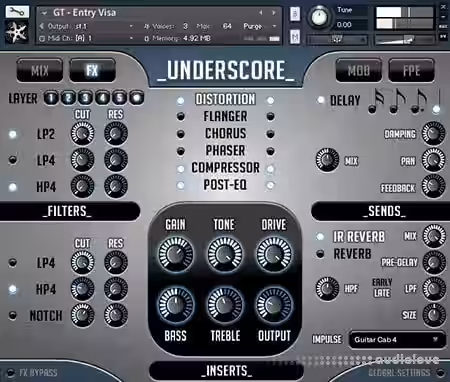The width and height of the screenshot is (450, 382).
Task: Click the Max voices value 64
Action: [x=227, y=26]
